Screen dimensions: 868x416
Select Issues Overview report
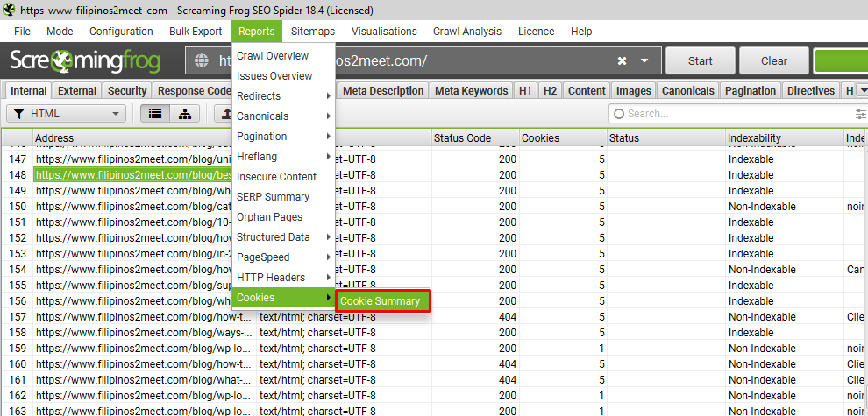coord(283,76)
